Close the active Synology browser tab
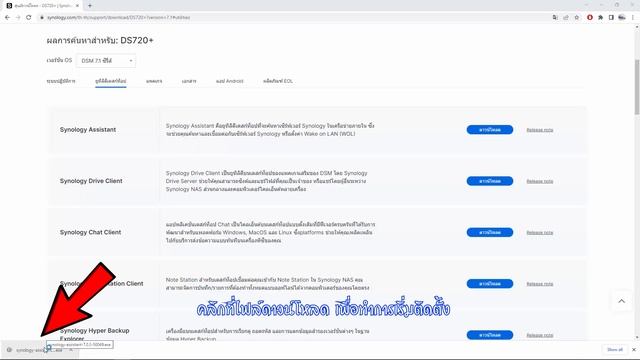The width and height of the screenshot is (640, 360). (x=77, y=6)
